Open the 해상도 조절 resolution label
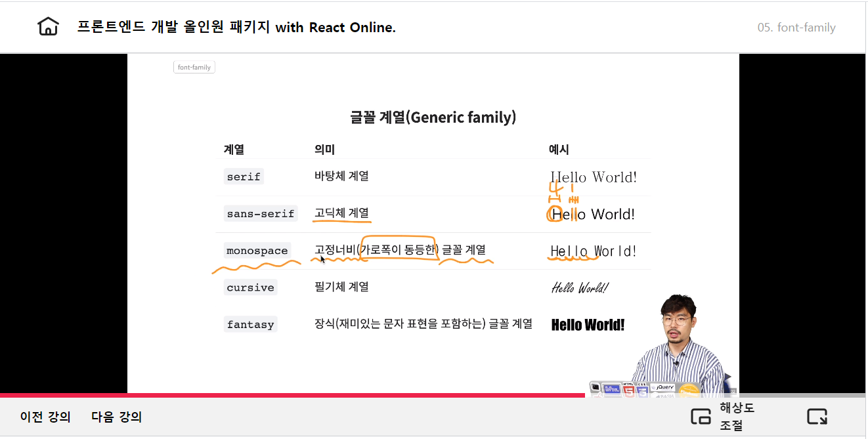Screen dimensions: 868x439 click(x=737, y=417)
